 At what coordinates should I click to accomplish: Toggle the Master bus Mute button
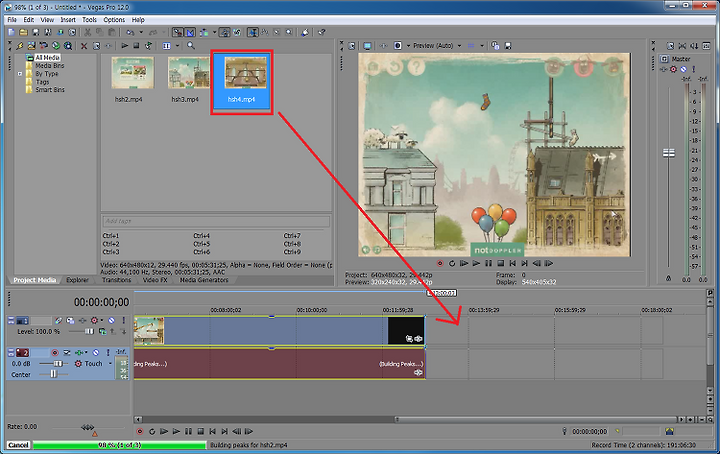click(683, 69)
